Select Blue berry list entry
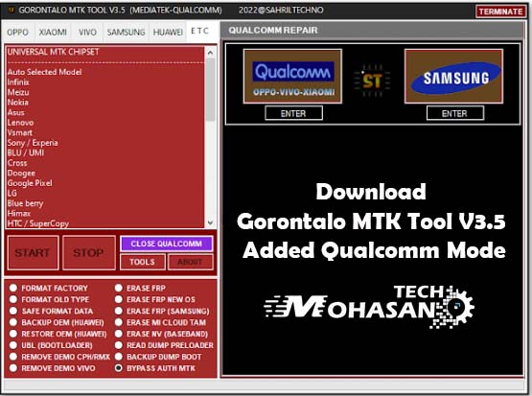Image resolution: width=532 pixels, height=396 pixels. click(105, 203)
